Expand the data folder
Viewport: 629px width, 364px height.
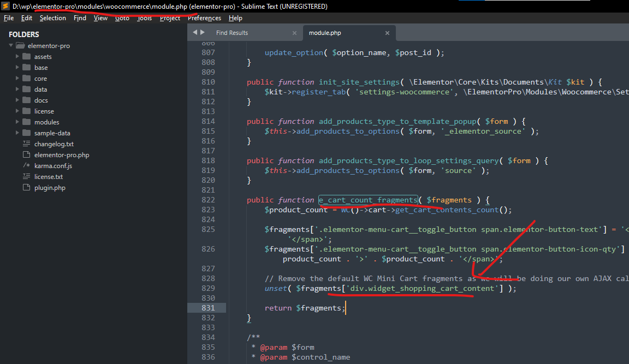coord(17,89)
